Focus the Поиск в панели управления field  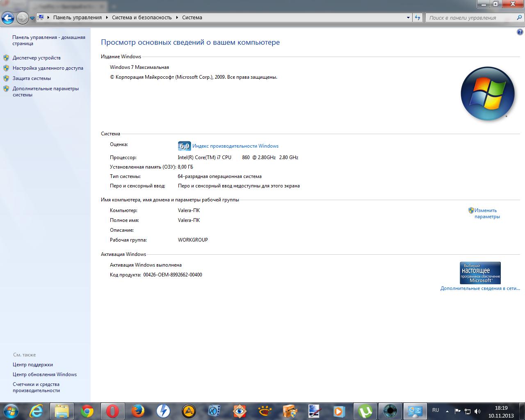(471, 18)
